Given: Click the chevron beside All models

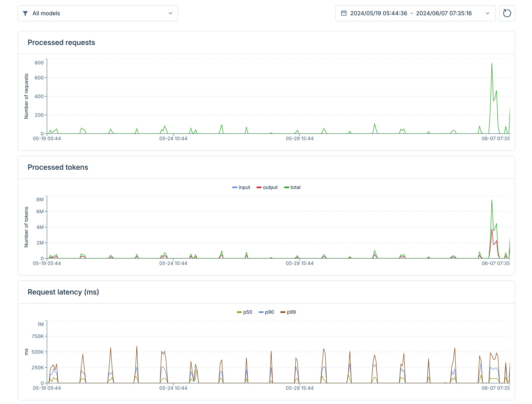Looking at the screenshot, I should [171, 13].
